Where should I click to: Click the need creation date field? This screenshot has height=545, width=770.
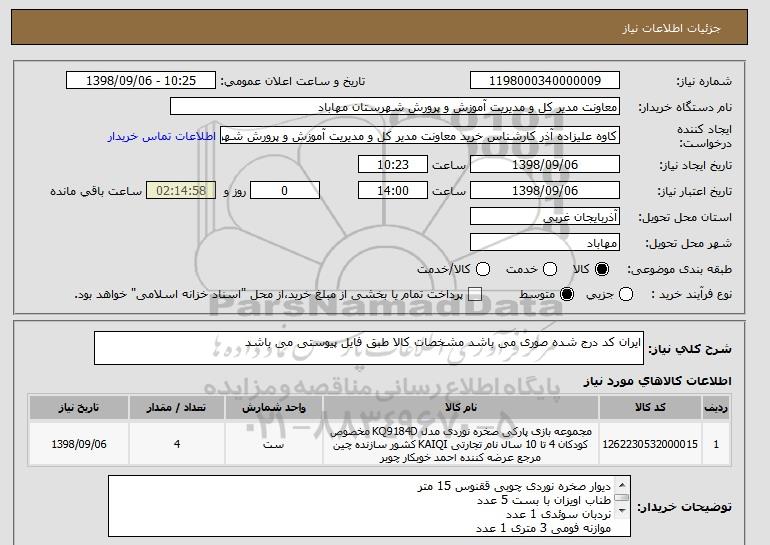(x=545, y=164)
